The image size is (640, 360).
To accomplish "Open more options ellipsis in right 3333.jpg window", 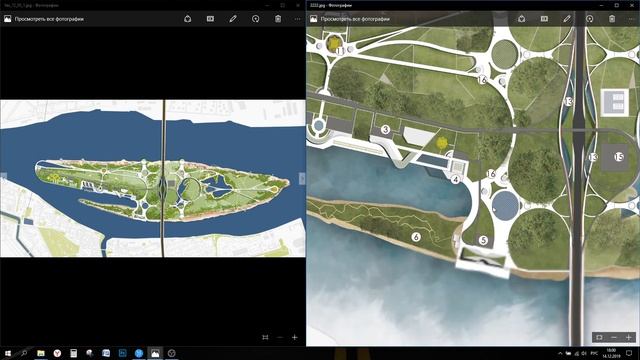I will click(632, 19).
